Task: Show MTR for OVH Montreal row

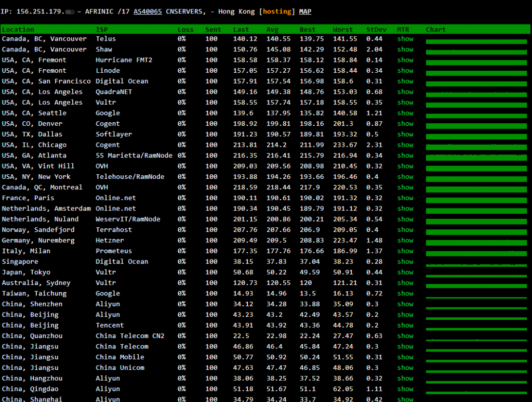Action: [x=405, y=187]
